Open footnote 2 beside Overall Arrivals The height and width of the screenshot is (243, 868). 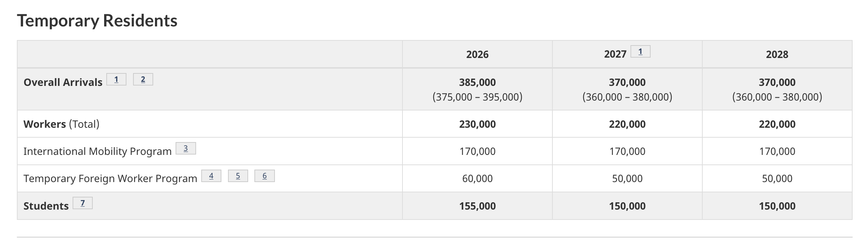coord(143,80)
